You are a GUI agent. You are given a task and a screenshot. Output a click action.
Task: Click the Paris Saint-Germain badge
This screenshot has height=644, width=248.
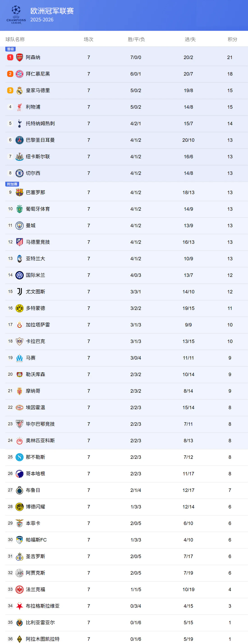click(x=20, y=140)
